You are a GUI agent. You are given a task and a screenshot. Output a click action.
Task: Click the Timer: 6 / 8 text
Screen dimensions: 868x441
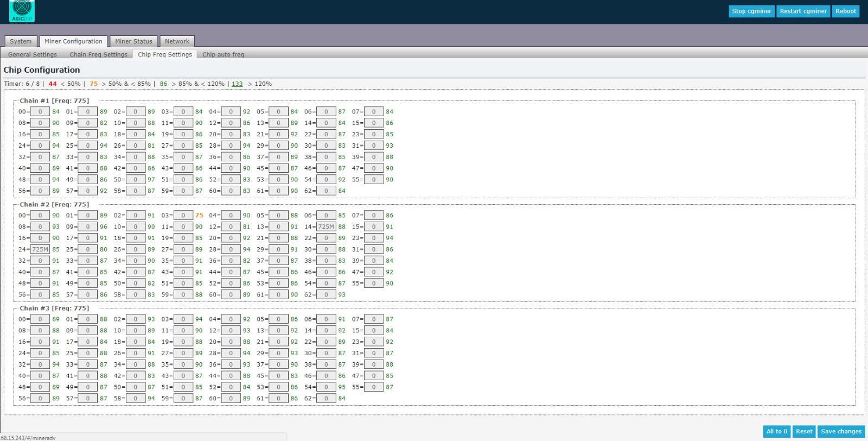22,84
